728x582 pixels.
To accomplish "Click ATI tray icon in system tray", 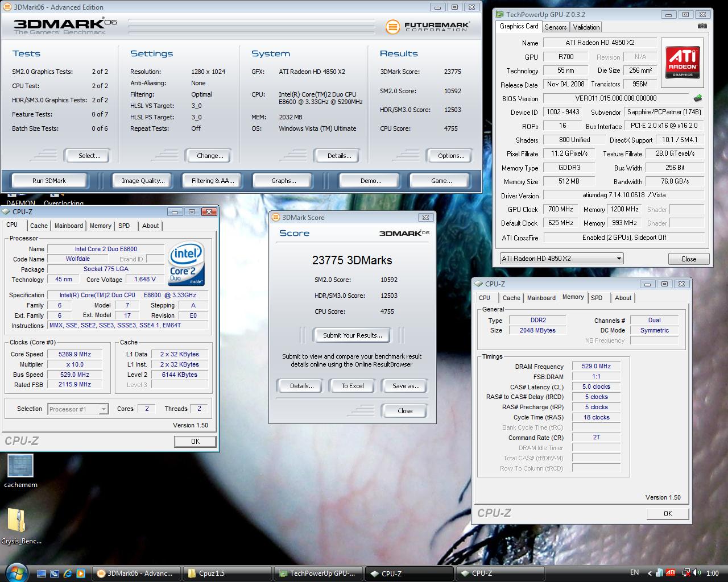I will [x=671, y=573].
